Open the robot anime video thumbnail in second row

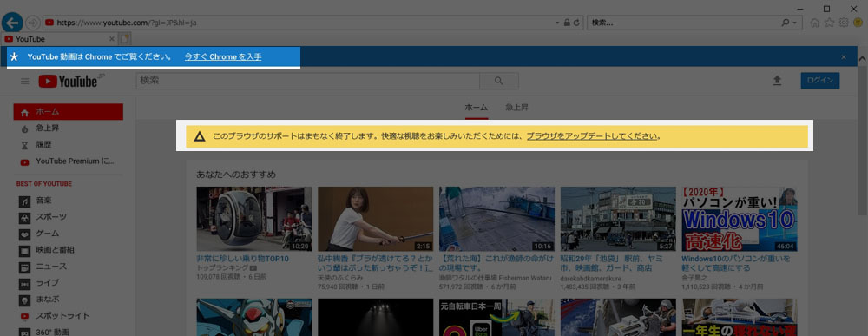(x=254, y=317)
